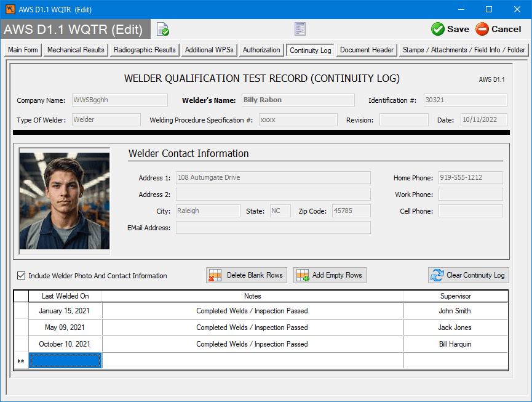Viewport: 532px width, 402px height.
Task: Click Clear Continuity Log button text
Action: (x=475, y=275)
